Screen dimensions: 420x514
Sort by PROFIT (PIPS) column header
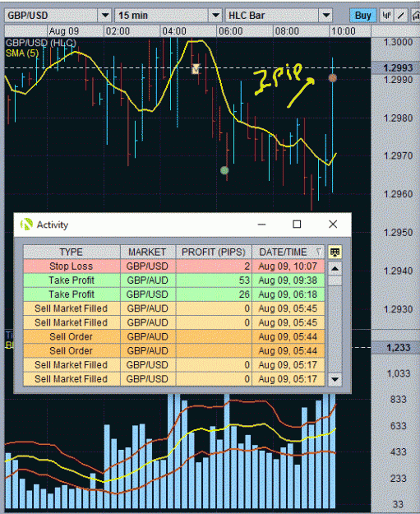pyautogui.click(x=214, y=252)
